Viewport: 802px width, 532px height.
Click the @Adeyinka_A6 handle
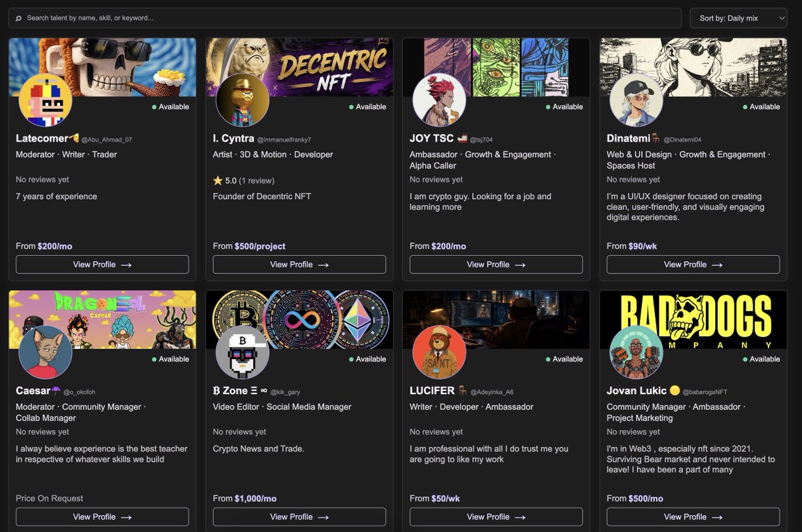coord(492,392)
